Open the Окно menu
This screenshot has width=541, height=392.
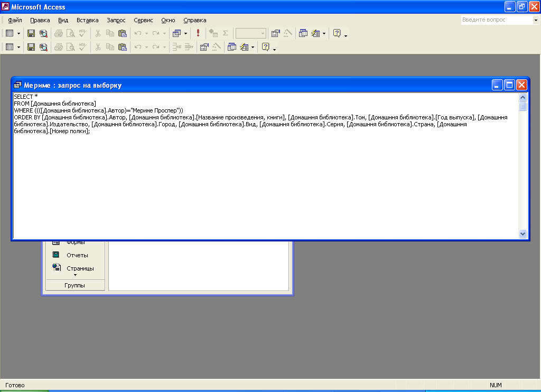click(x=169, y=21)
